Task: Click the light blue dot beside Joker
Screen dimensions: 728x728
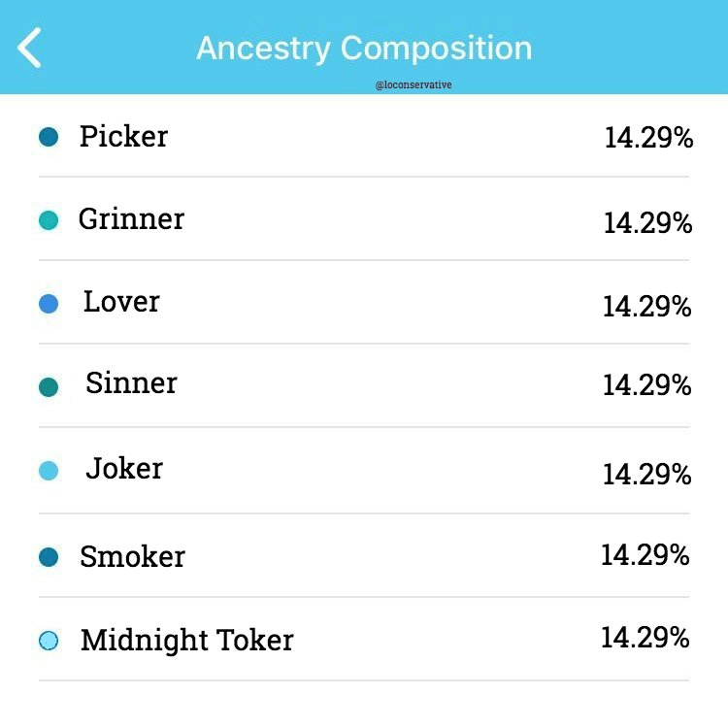Action: pyautogui.click(x=49, y=471)
